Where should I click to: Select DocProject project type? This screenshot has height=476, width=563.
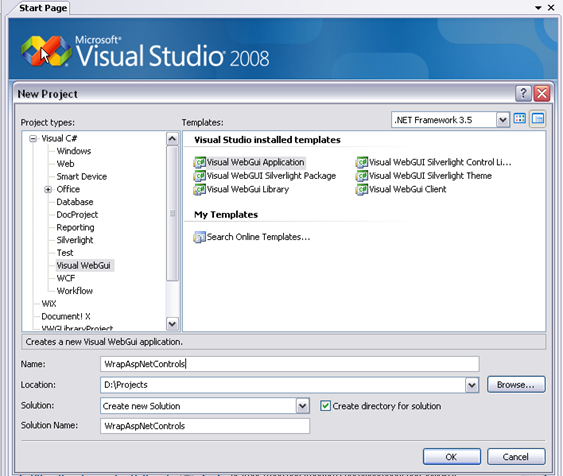click(x=77, y=215)
